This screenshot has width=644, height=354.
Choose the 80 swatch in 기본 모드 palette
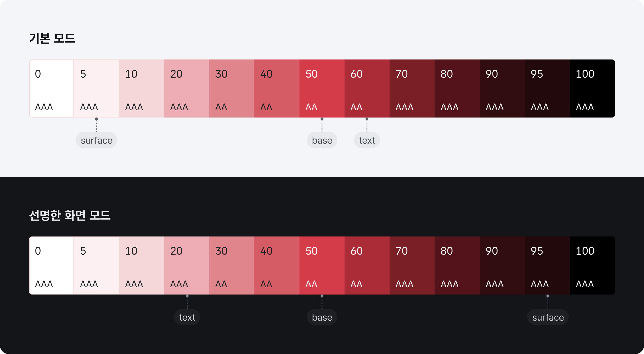[x=457, y=88]
